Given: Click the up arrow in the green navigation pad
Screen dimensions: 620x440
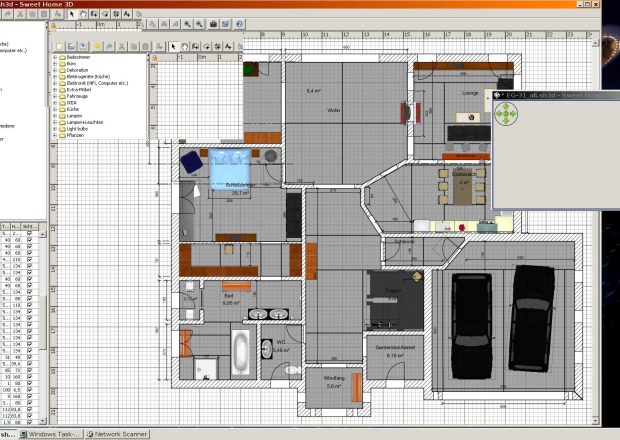Looking at the screenshot, I should pos(507,107).
